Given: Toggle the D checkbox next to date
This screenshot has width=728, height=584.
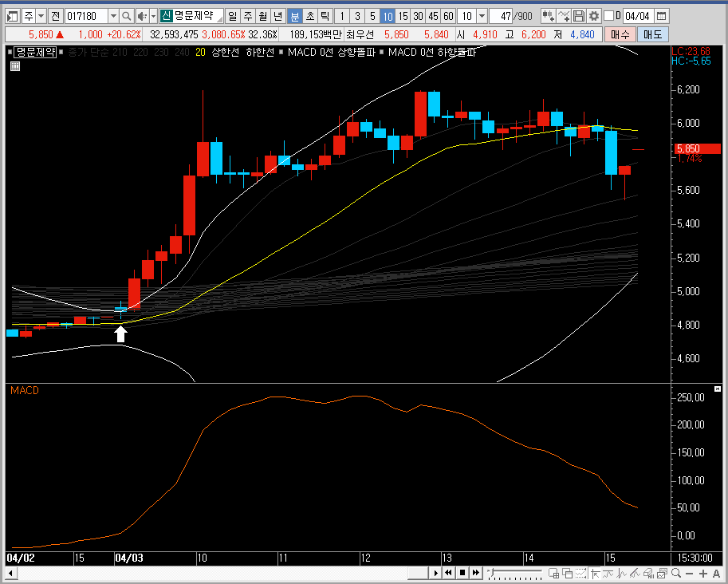Looking at the screenshot, I should 608,16.
